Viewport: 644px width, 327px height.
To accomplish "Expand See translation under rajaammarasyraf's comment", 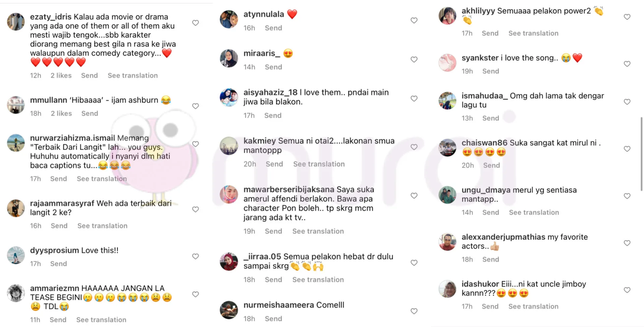I will [102, 226].
